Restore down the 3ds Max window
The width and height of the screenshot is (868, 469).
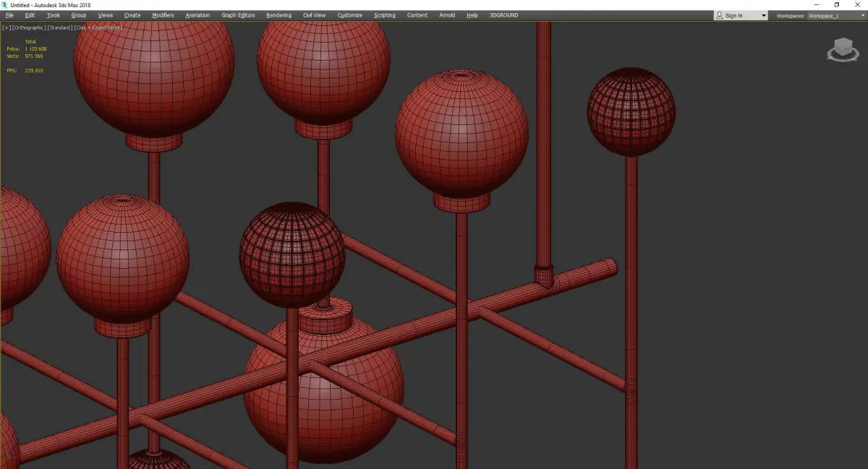[x=837, y=4]
